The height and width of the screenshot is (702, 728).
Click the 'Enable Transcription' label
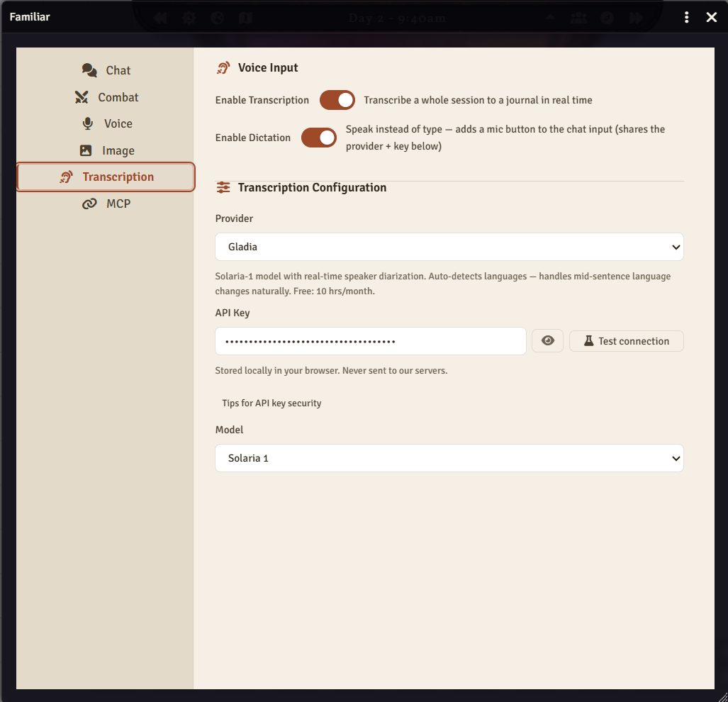click(x=262, y=100)
